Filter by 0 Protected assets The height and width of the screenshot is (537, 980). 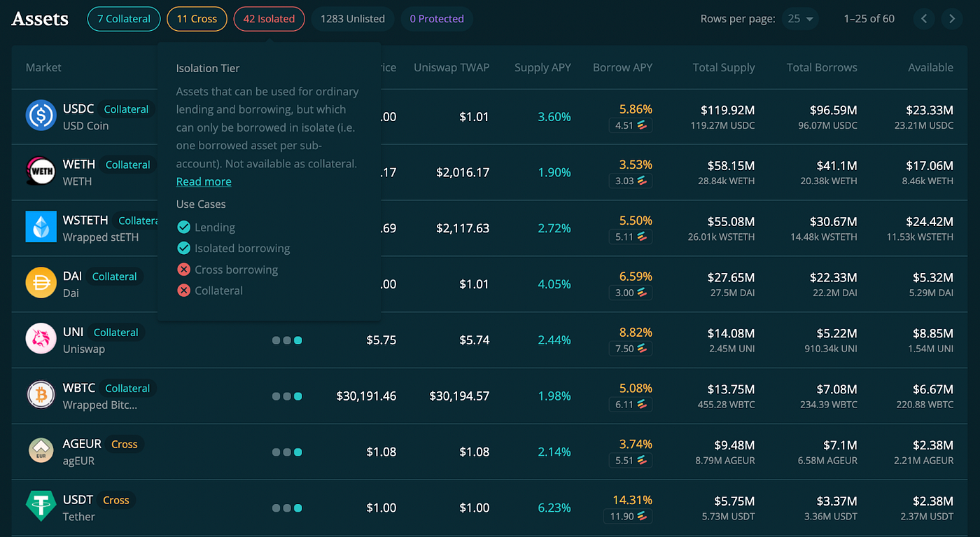tap(437, 19)
